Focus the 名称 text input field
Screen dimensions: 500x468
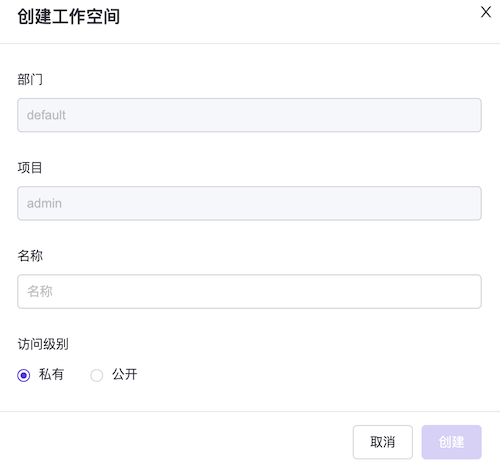coord(249,291)
